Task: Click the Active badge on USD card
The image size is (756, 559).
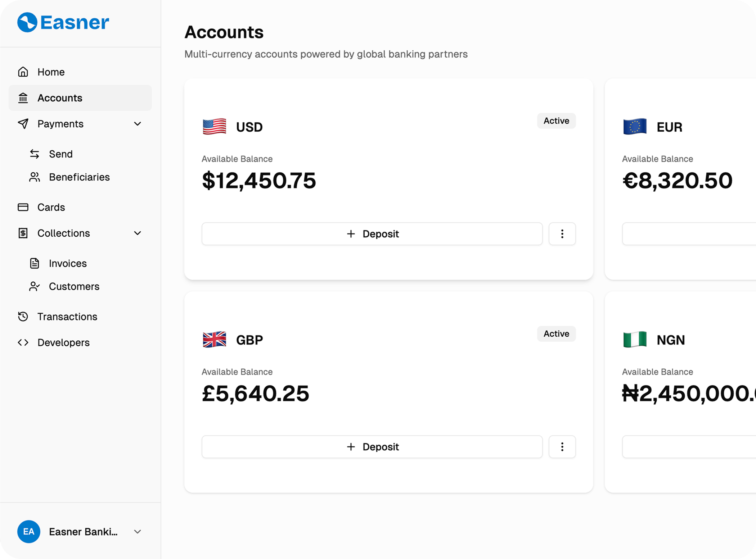Action: [556, 121]
